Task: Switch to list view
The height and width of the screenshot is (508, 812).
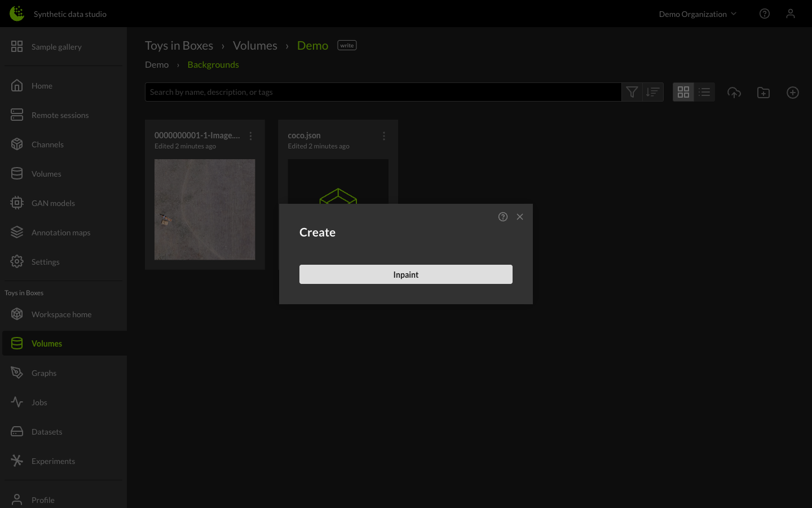Action: click(704, 92)
